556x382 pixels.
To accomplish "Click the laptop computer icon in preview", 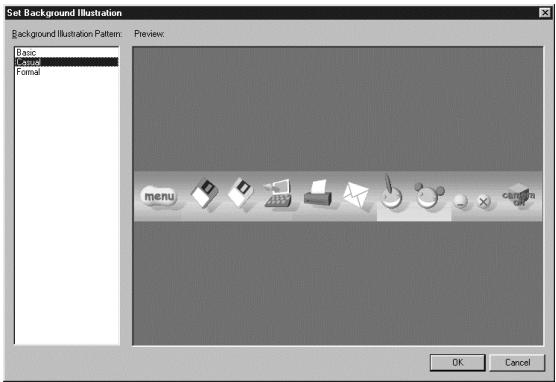I will (278, 193).
